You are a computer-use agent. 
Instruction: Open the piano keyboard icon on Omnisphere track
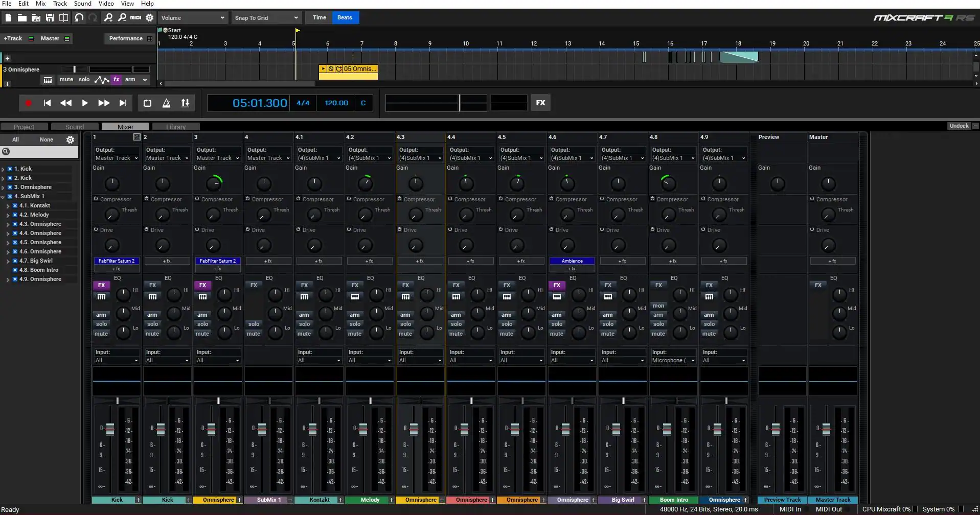[48, 80]
